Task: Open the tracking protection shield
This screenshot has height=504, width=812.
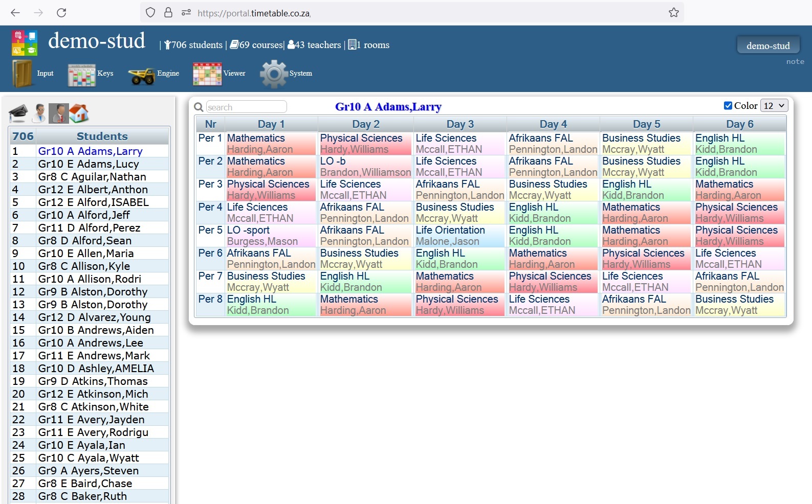Action: click(150, 13)
